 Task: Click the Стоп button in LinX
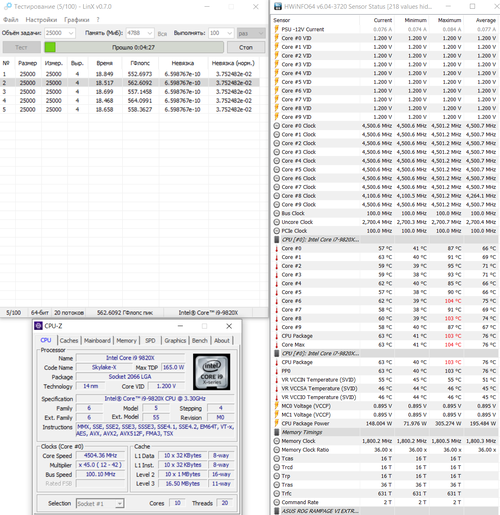pos(246,47)
